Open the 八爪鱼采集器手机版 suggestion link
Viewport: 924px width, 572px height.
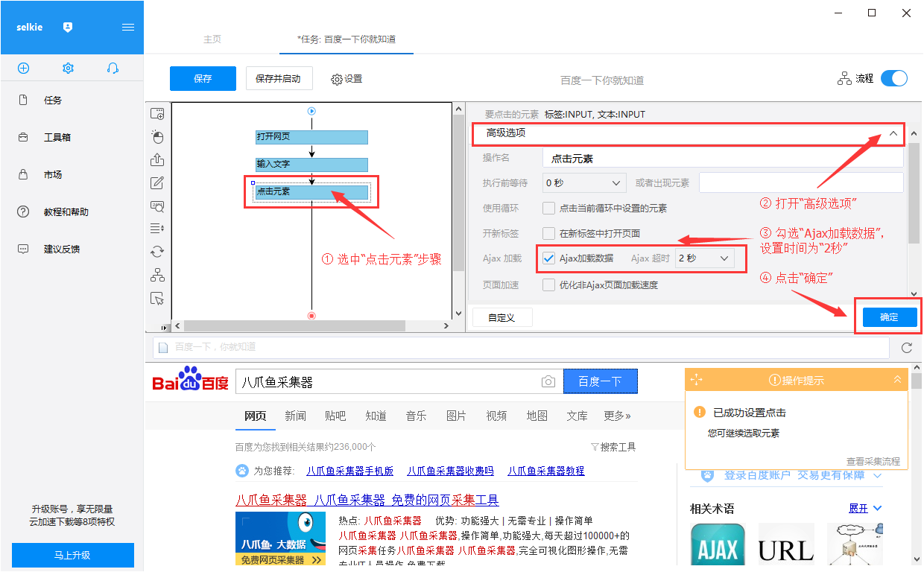[349, 471]
